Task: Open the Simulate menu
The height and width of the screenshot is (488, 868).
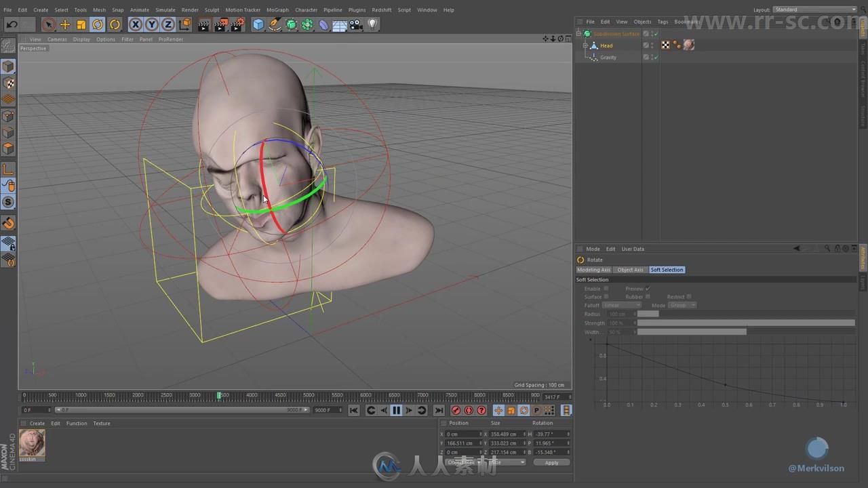Action: 165,10
